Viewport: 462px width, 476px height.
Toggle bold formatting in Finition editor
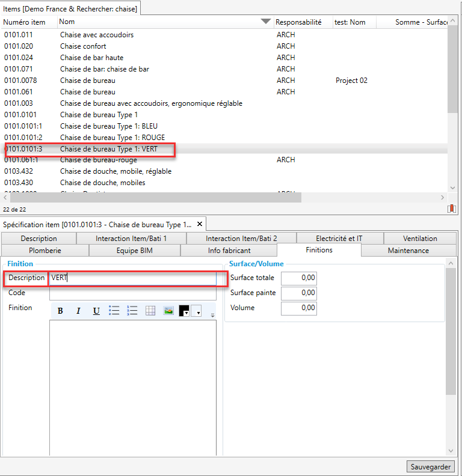60,311
